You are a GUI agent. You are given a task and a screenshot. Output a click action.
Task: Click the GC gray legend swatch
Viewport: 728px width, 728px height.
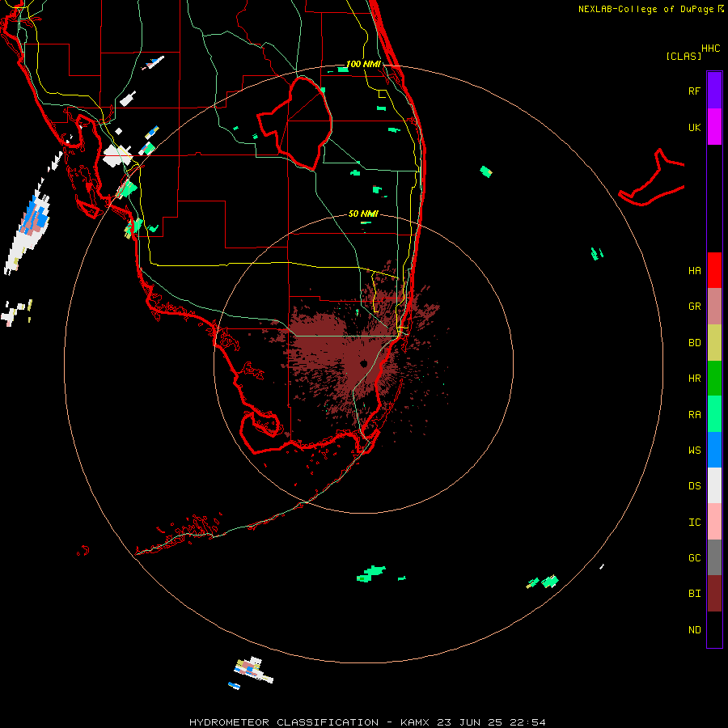[714, 557]
